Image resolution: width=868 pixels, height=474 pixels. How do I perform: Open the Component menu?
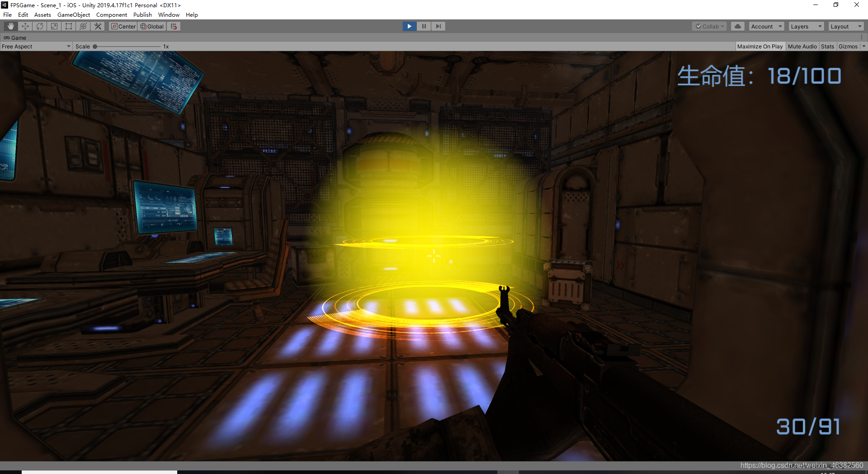click(x=112, y=14)
